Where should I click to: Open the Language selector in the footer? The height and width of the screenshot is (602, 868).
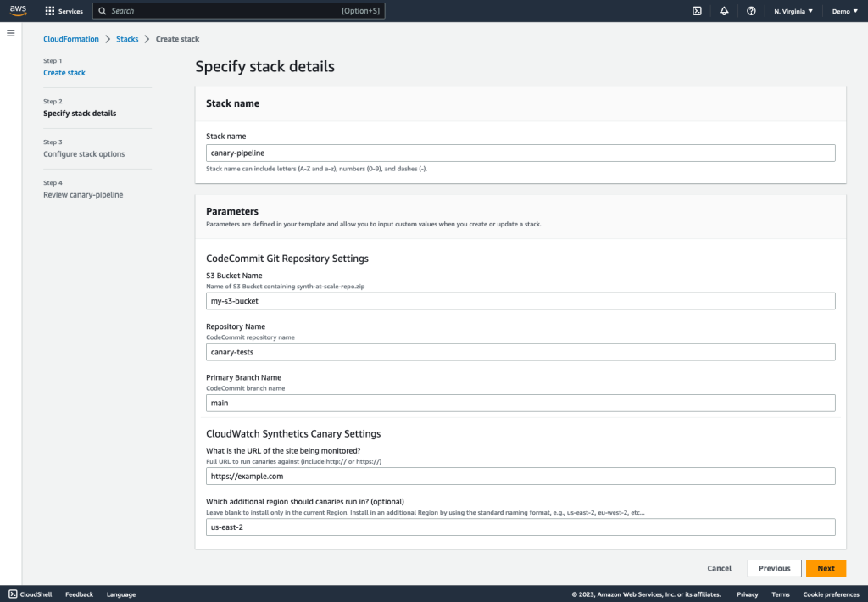(120, 594)
